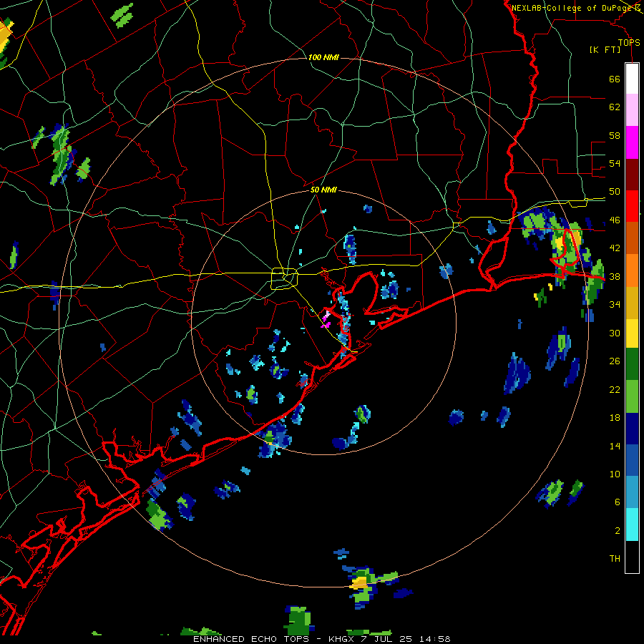Click the yellow swatch near 30 kft
644x644 pixels.
coord(632,333)
